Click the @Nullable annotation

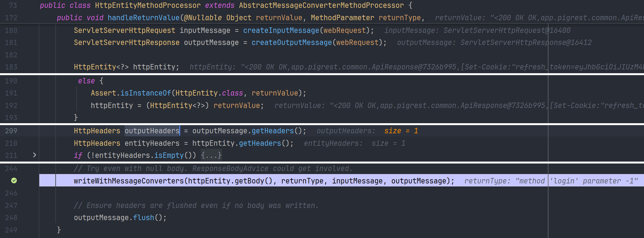pos(203,18)
